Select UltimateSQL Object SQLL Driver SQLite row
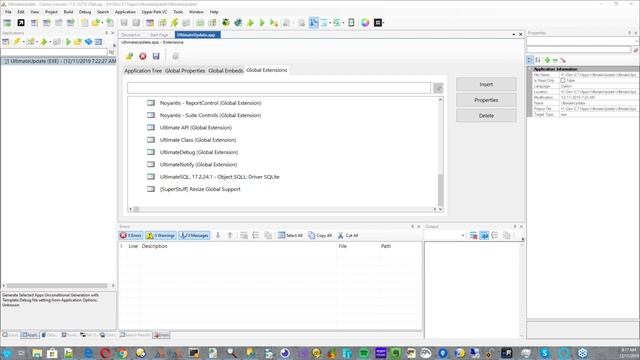This screenshot has height=360, width=640. pyautogui.click(x=220, y=177)
